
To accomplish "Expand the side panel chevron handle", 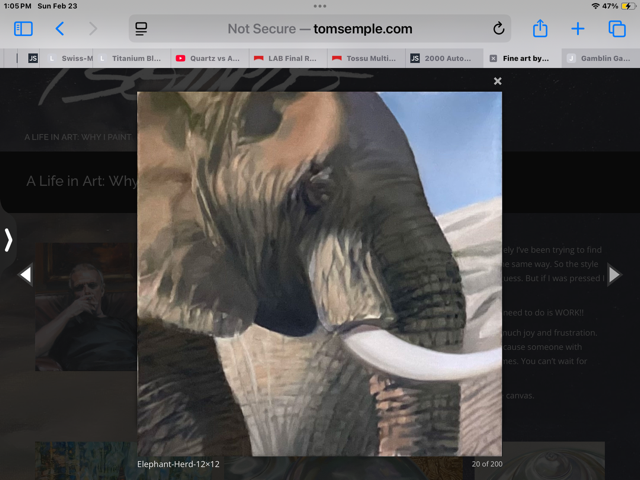I will pos(8,240).
